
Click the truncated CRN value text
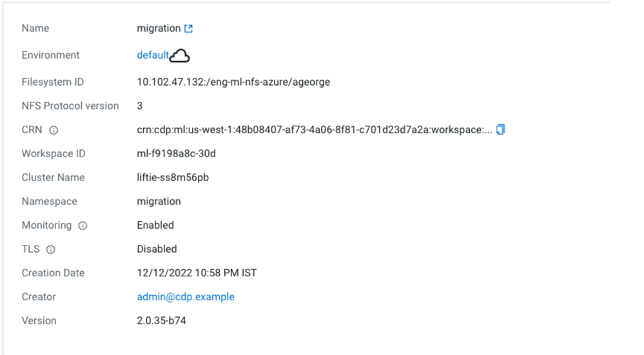(314, 130)
